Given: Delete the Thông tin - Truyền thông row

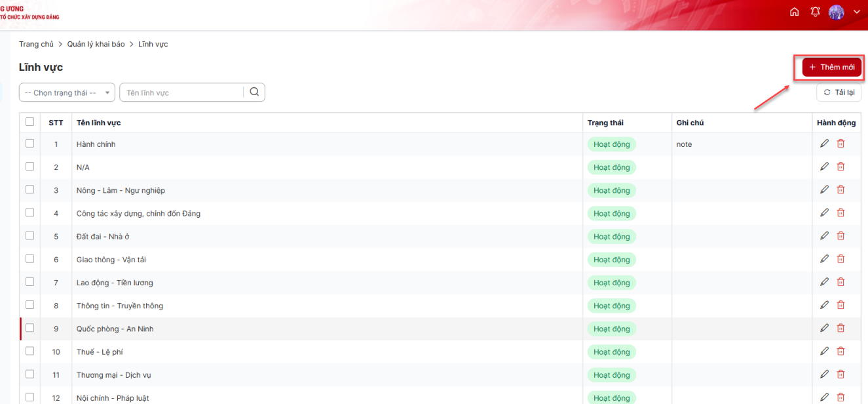Looking at the screenshot, I should 840,305.
